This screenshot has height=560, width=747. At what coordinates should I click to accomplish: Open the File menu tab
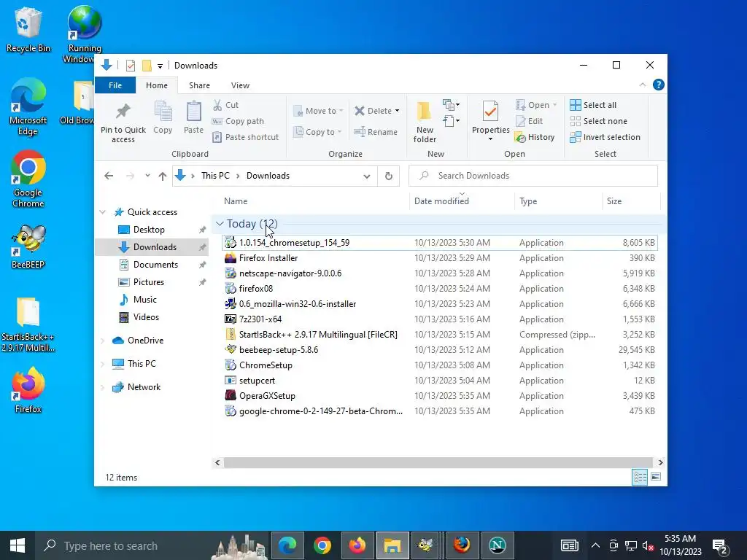[x=115, y=85]
